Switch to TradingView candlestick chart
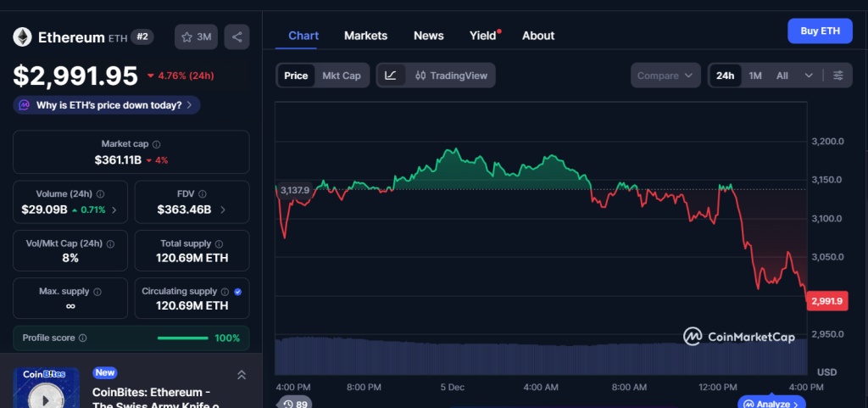 pos(451,75)
